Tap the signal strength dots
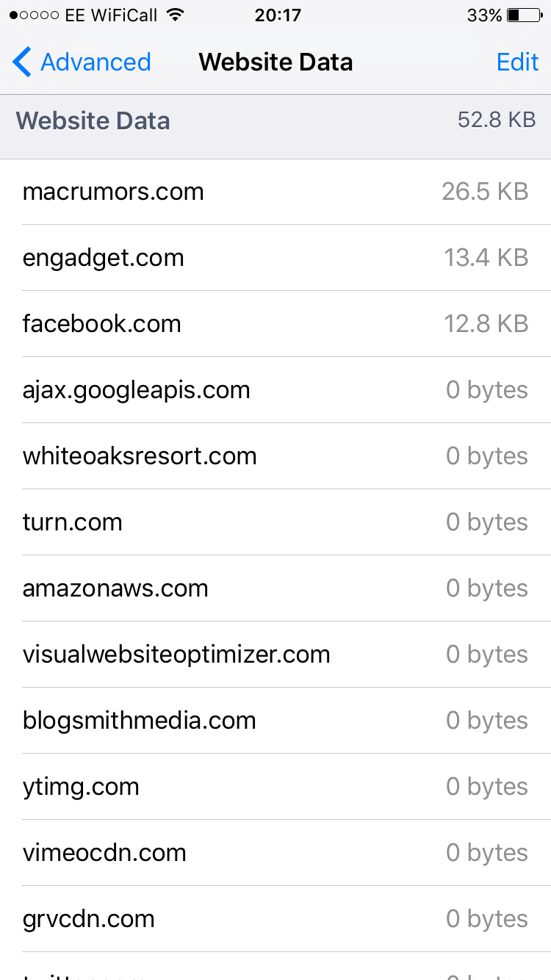The image size is (551, 980). click(35, 15)
